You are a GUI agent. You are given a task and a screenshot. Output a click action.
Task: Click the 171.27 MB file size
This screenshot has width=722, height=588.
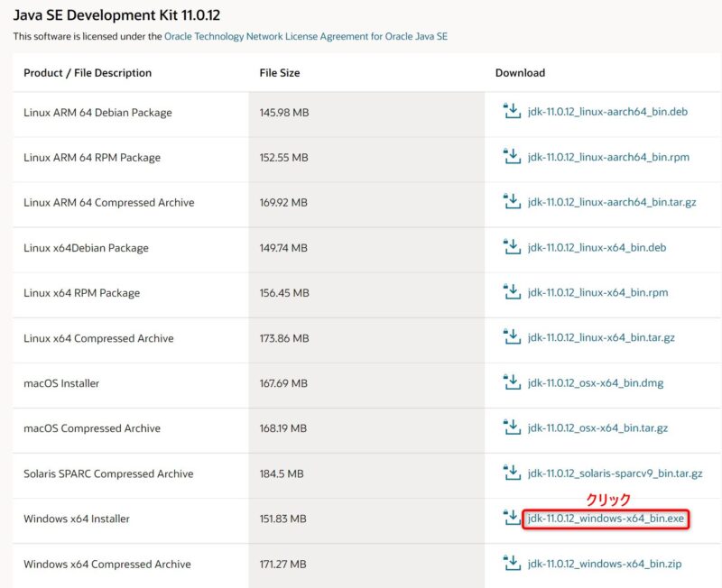pyautogui.click(x=282, y=564)
